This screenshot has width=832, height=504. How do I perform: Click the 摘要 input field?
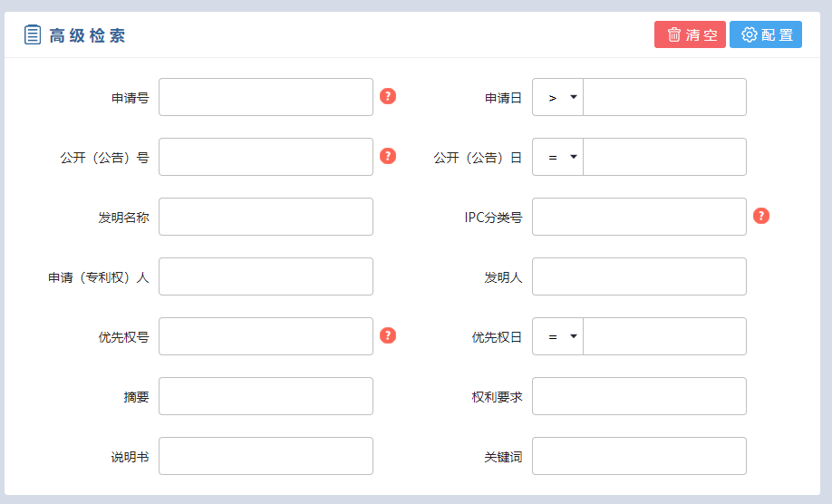(266, 396)
